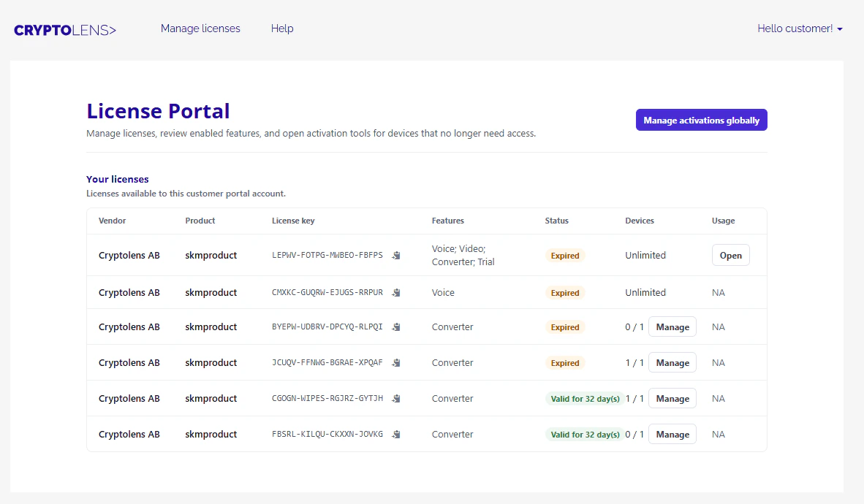Click Unlimited devices in the LEPWV row
This screenshot has height=504, width=864.
click(x=645, y=255)
